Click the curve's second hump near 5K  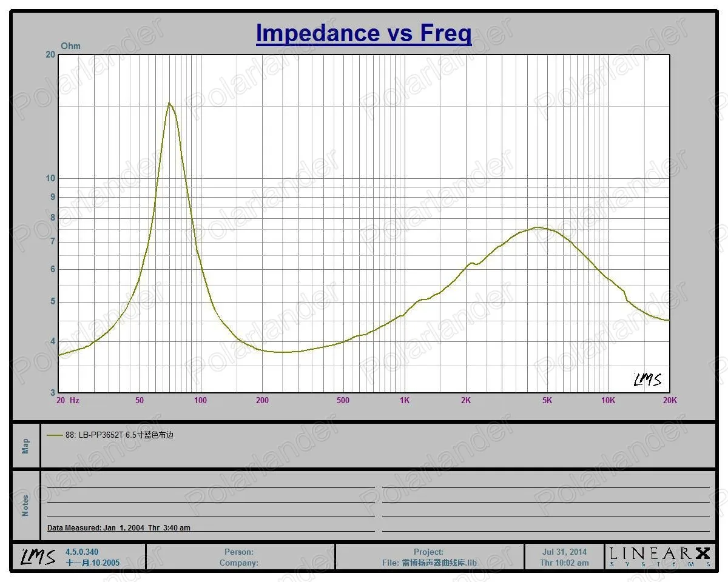click(537, 227)
